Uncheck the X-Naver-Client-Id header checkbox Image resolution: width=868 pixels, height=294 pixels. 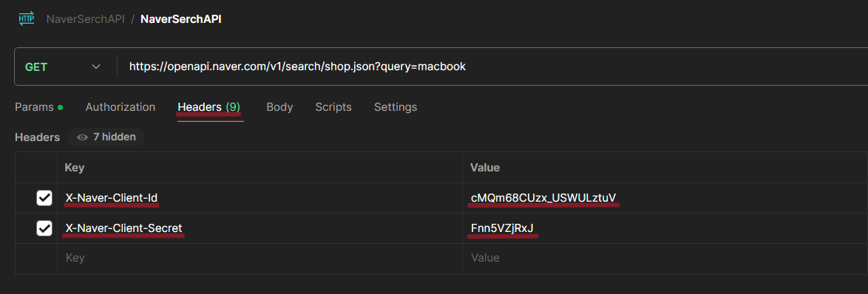tap(44, 198)
